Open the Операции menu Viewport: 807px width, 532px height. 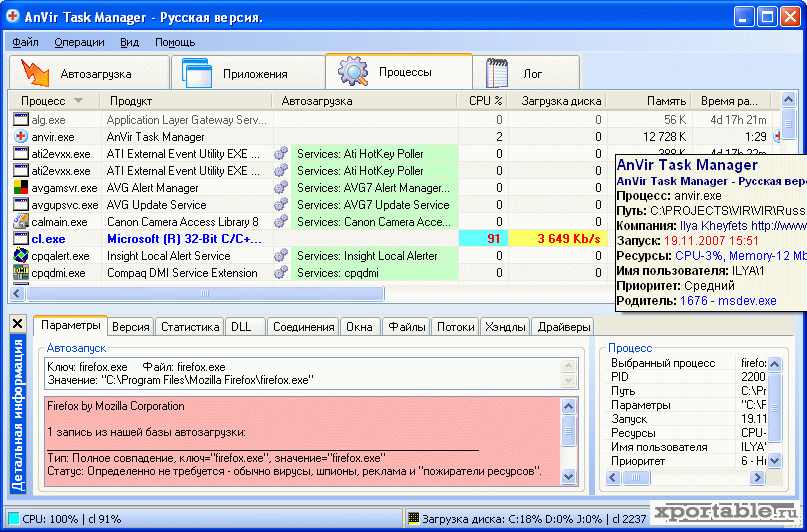[79, 42]
